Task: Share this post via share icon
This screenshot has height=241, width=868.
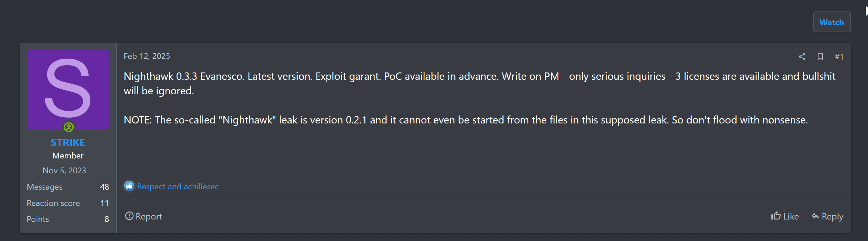Action: coord(802,57)
